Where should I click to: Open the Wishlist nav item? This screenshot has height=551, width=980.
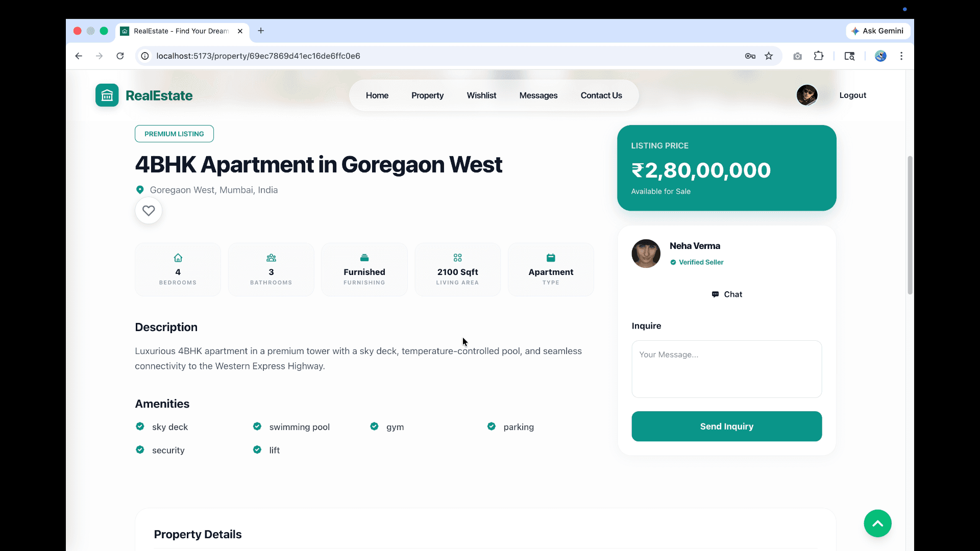(481, 95)
